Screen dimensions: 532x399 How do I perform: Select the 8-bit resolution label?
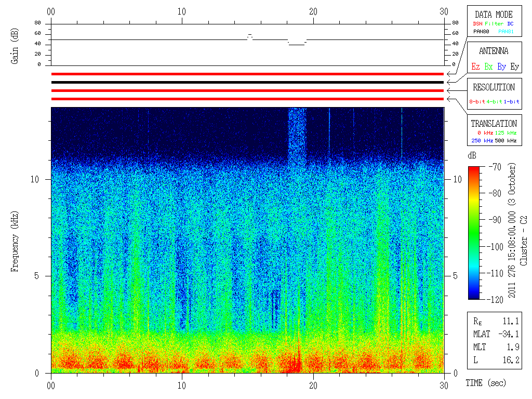477,101
